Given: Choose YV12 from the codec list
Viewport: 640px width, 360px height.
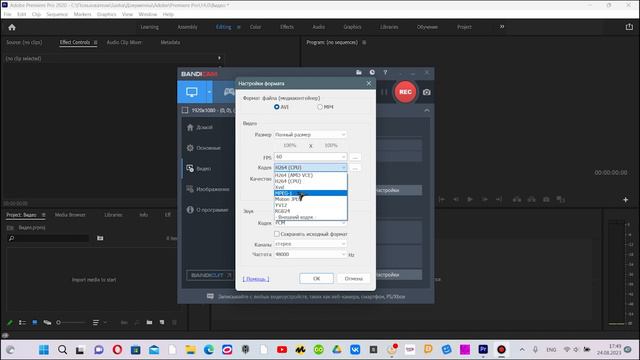Looking at the screenshot, I should pos(311,205).
